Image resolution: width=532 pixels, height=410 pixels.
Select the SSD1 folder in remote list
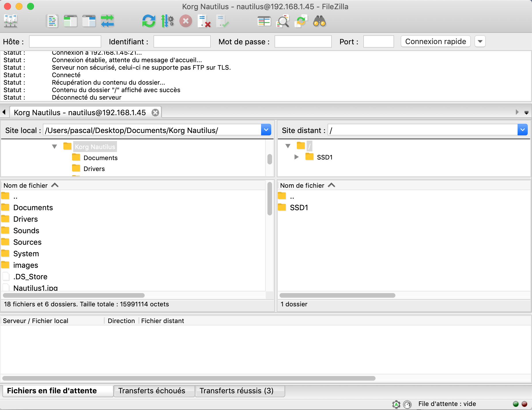click(403, 208)
